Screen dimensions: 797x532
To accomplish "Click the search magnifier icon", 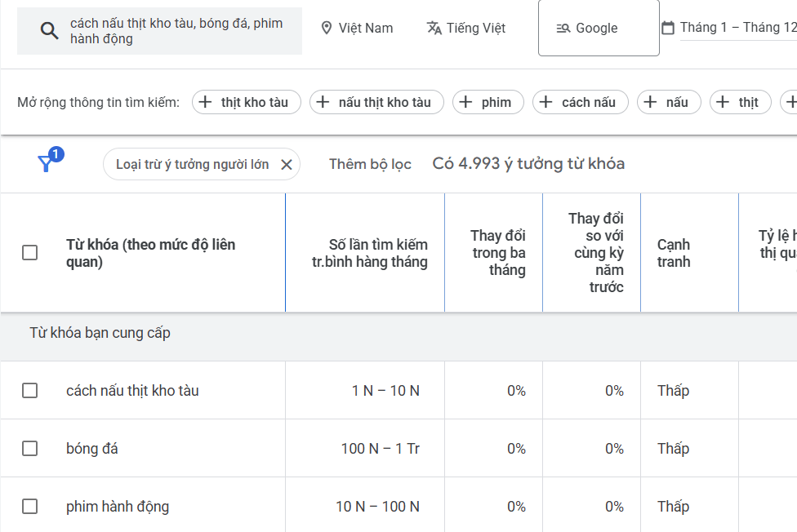I will click(50, 32).
